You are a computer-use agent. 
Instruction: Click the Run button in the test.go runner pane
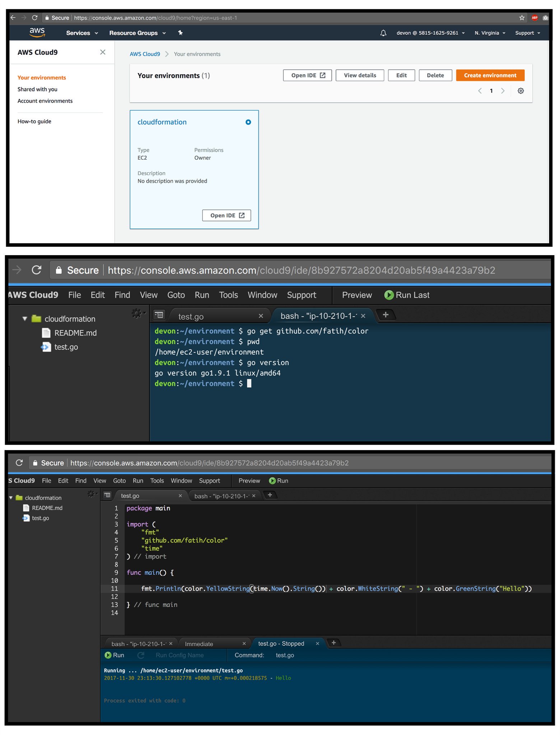click(114, 655)
